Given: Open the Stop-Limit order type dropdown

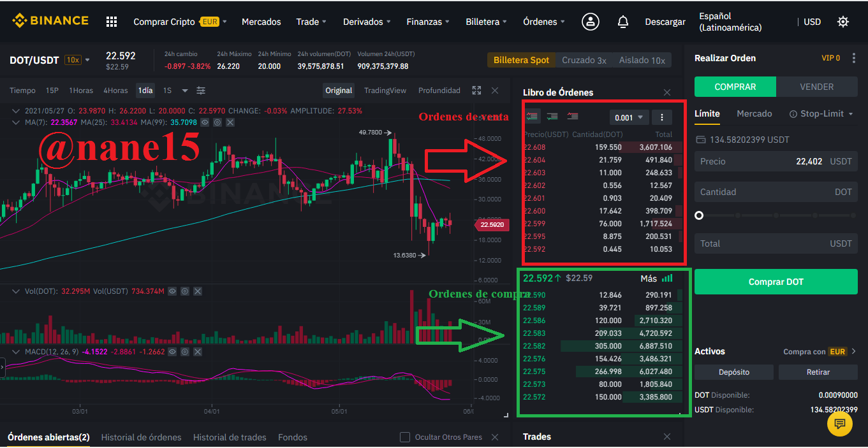Looking at the screenshot, I should coord(821,113).
